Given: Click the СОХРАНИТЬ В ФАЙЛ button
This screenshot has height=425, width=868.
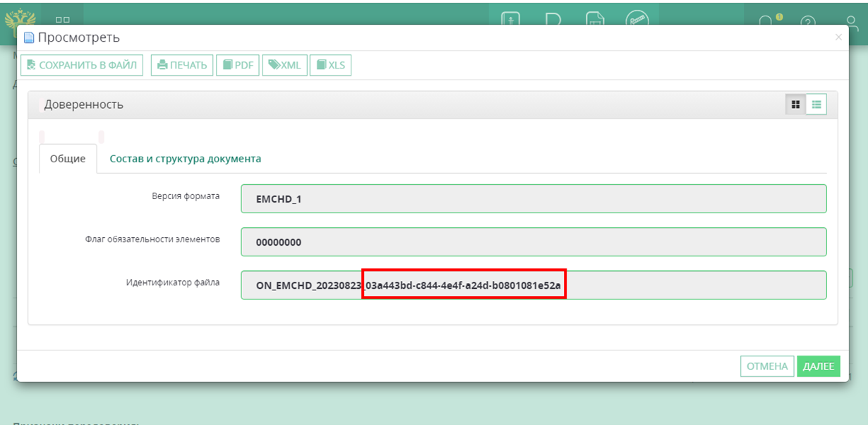Looking at the screenshot, I should [x=82, y=65].
